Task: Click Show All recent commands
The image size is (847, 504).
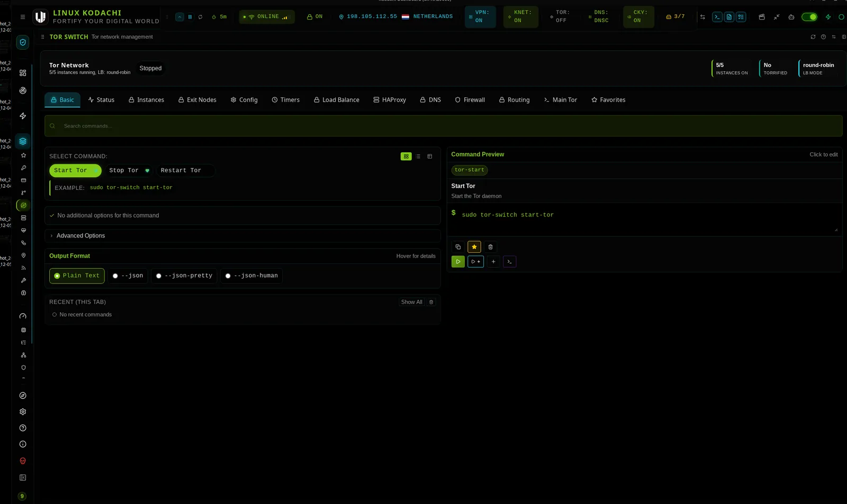Action: 412,303
